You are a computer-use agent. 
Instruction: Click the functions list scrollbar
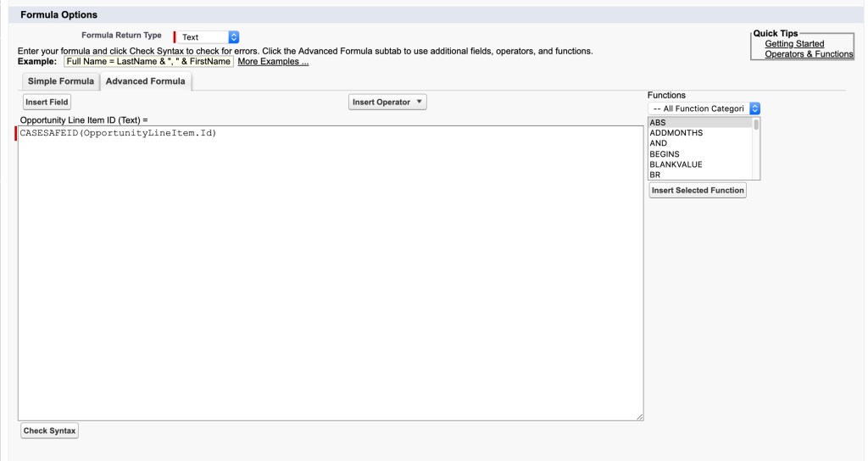click(756, 148)
